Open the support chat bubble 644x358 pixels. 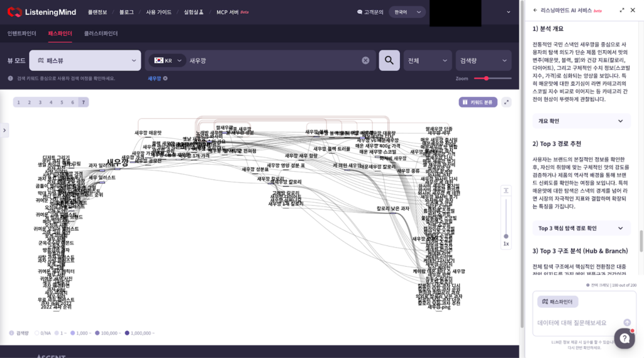pos(624,338)
